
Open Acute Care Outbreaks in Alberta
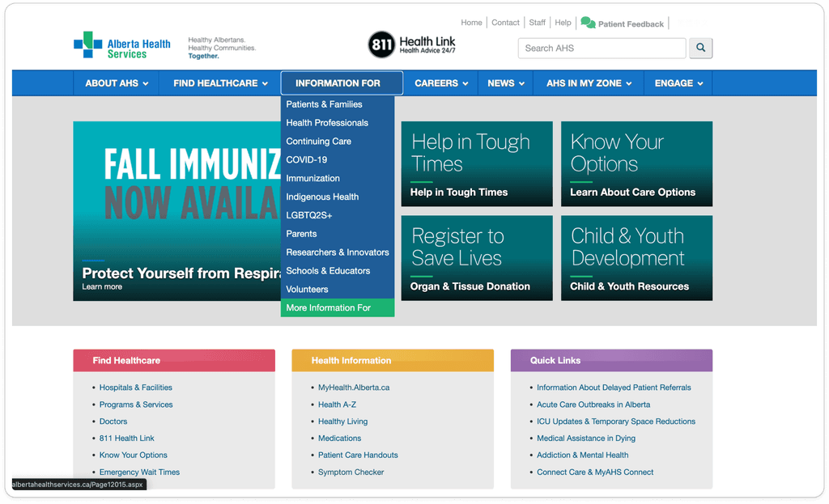pos(593,404)
